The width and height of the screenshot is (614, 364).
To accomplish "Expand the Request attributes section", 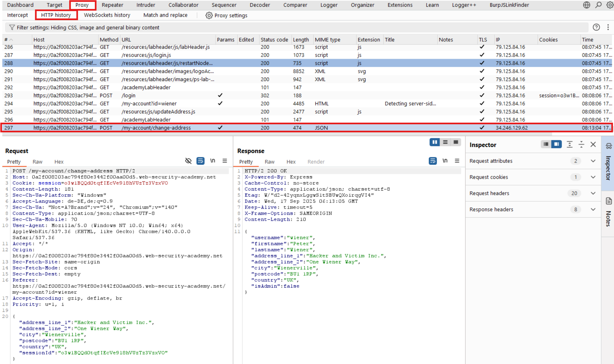I will click(x=593, y=161).
